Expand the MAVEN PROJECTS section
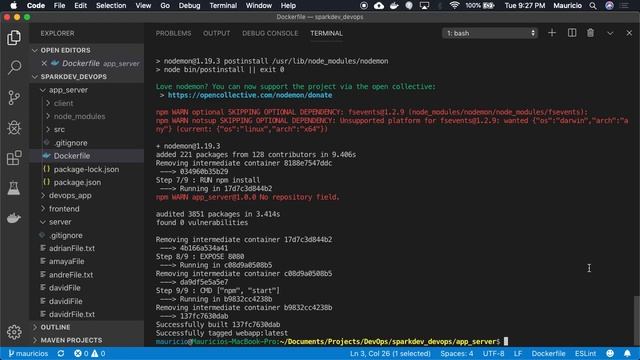Viewport: 640px width, 360px height. (x=71, y=340)
